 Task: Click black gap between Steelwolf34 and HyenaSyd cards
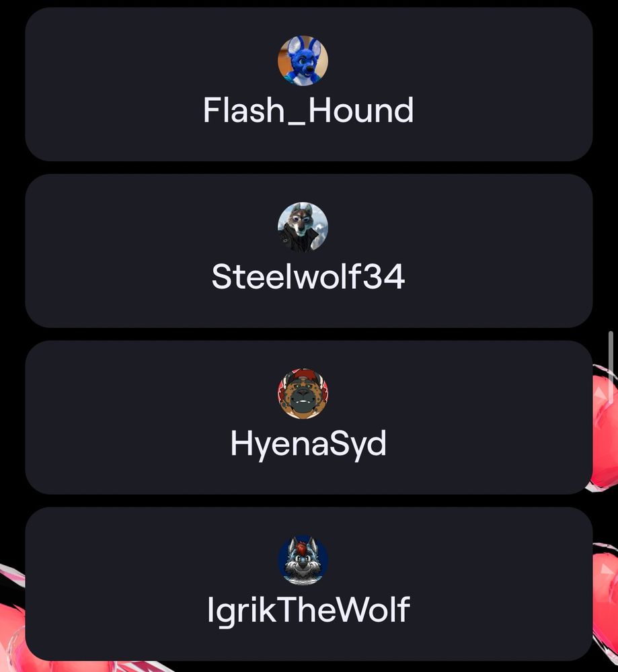pyautogui.click(x=309, y=334)
